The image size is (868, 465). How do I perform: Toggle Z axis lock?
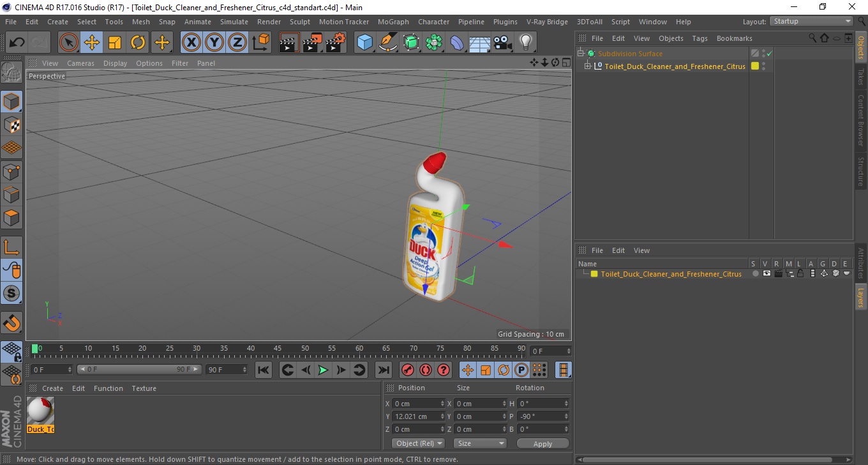tap(237, 43)
